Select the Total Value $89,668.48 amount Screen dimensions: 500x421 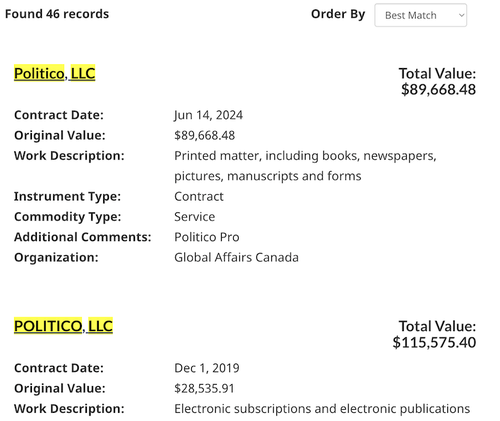tap(438, 89)
